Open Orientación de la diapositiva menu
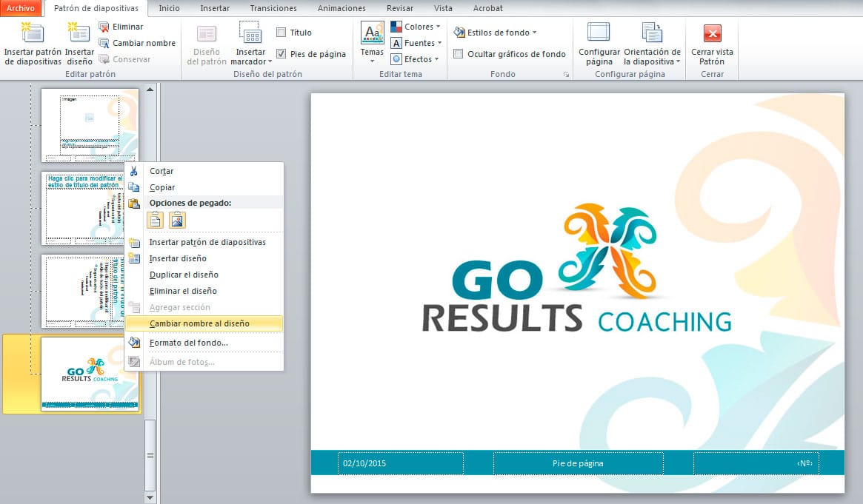Viewport: 863px width, 504px height. (x=652, y=44)
